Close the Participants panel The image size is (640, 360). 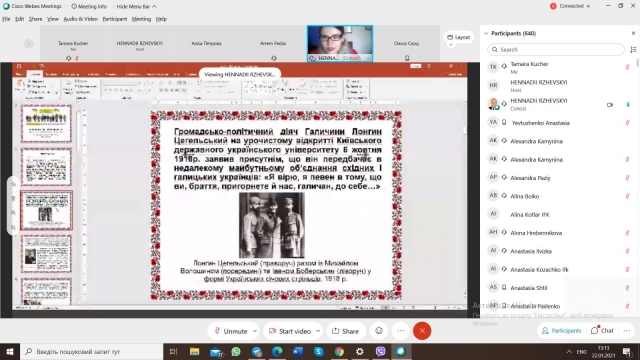(633, 33)
